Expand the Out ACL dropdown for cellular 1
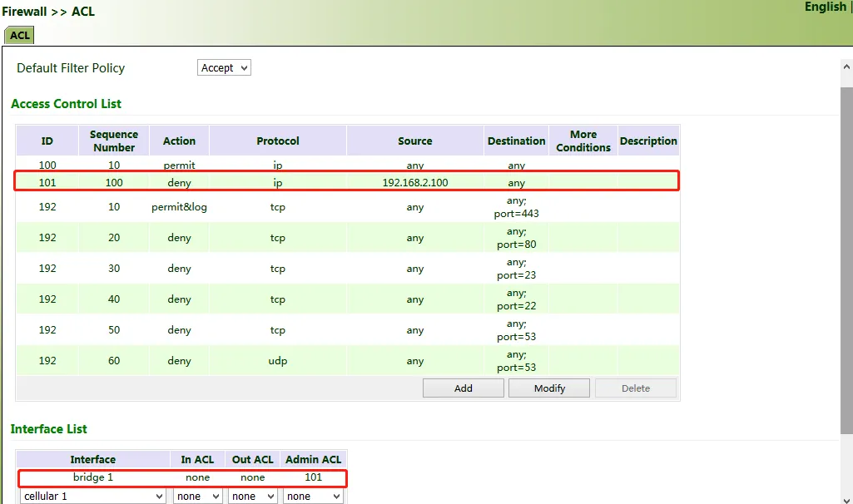The image size is (853, 504). 252,496
